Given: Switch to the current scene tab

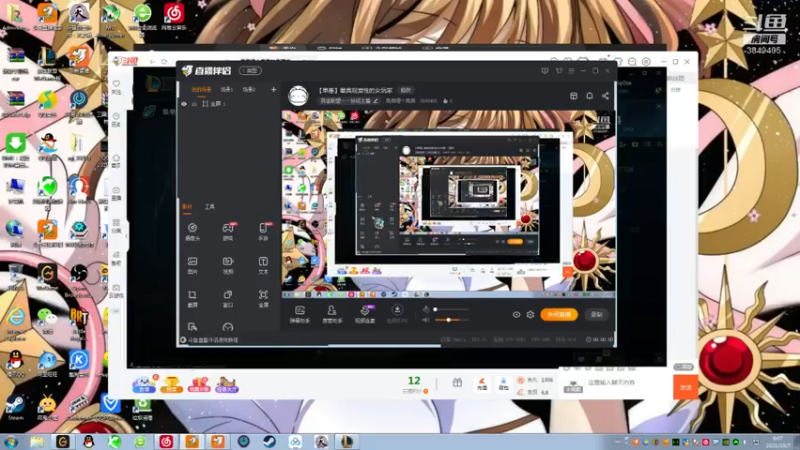Looking at the screenshot, I should click(x=201, y=90).
